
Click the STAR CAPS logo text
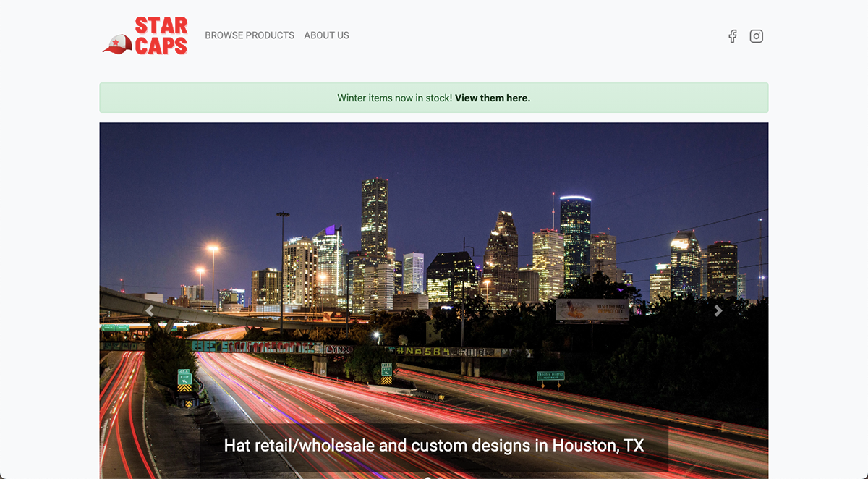[x=161, y=35]
